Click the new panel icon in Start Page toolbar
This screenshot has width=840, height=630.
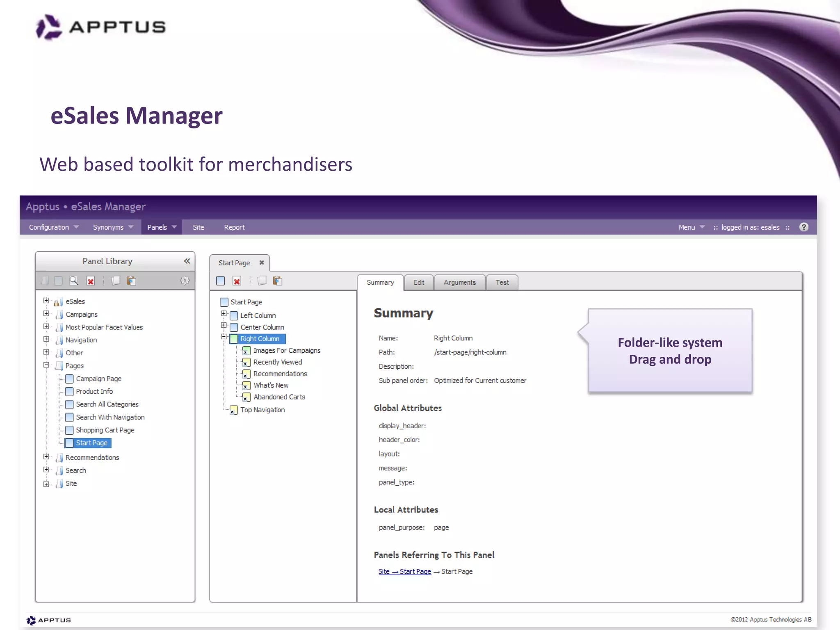coord(220,281)
